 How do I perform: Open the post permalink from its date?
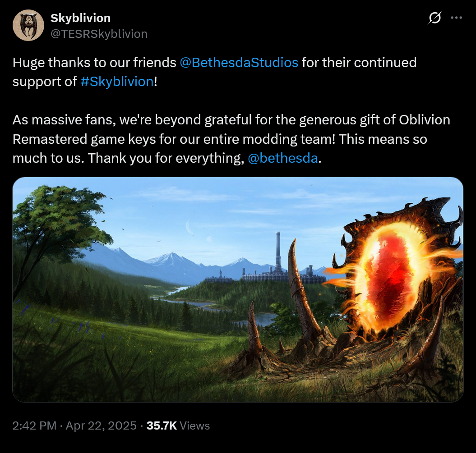click(x=100, y=425)
